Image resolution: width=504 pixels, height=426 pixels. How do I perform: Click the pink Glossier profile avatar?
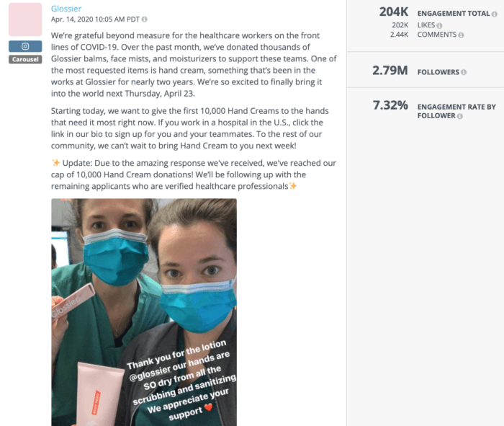pyautogui.click(x=25, y=19)
